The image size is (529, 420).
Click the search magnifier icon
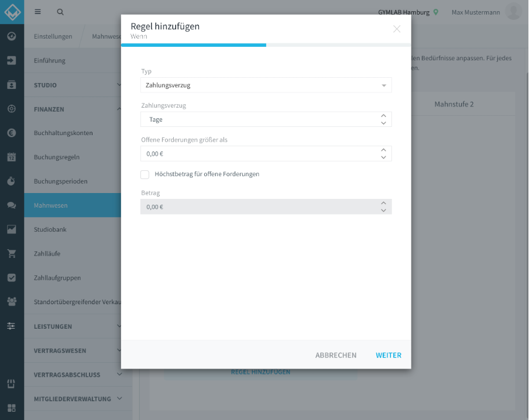tap(60, 12)
